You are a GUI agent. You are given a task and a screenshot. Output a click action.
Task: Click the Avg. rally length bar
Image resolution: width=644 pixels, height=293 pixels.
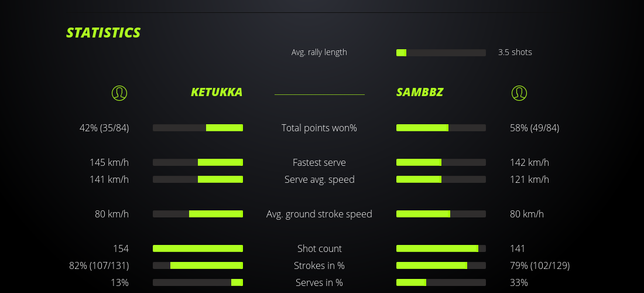pos(441,53)
